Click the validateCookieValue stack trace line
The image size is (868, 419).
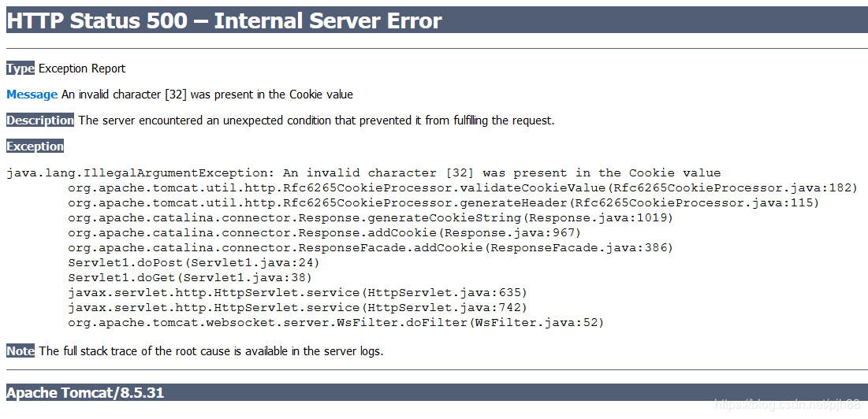[x=463, y=188]
